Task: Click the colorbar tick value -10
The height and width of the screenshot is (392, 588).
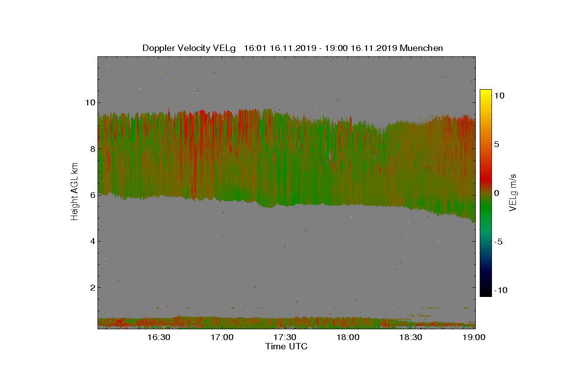Action: 500,290
